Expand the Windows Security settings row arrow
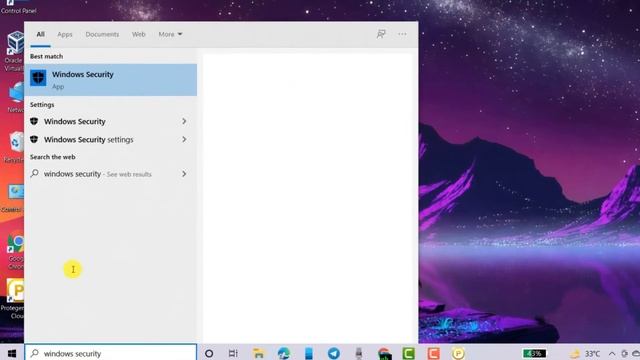The height and width of the screenshot is (360, 640). click(x=184, y=139)
